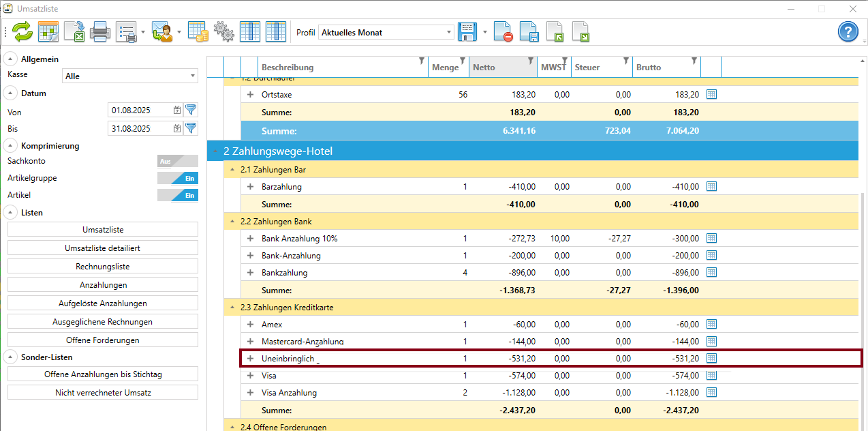The height and width of the screenshot is (431, 868).
Task: Expand the Visa Anzahlung row
Action: click(250, 393)
